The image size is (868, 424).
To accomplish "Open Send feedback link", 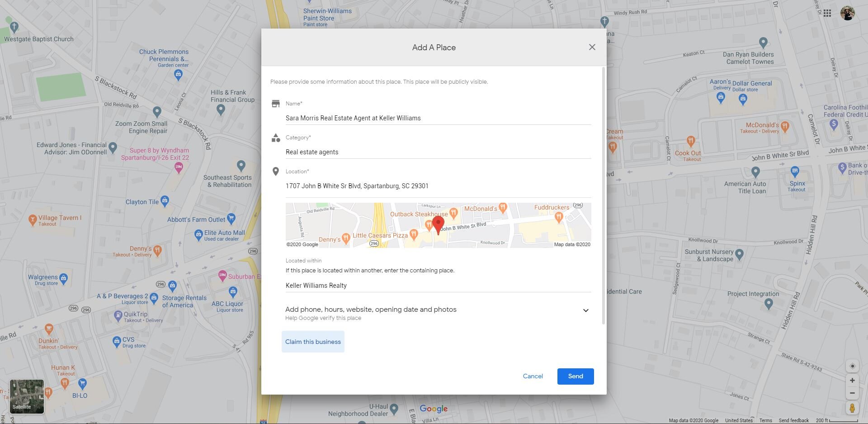I will pos(793,420).
